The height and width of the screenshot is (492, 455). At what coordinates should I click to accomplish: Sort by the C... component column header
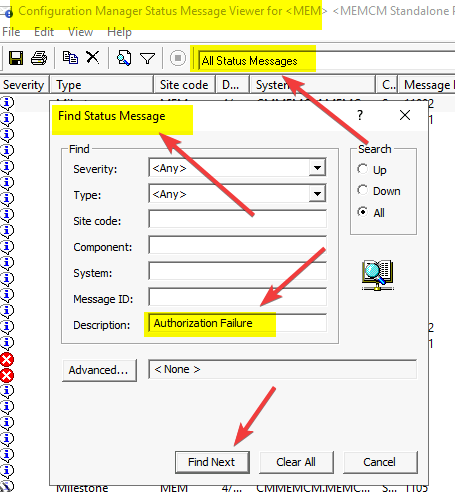pyautogui.click(x=387, y=85)
